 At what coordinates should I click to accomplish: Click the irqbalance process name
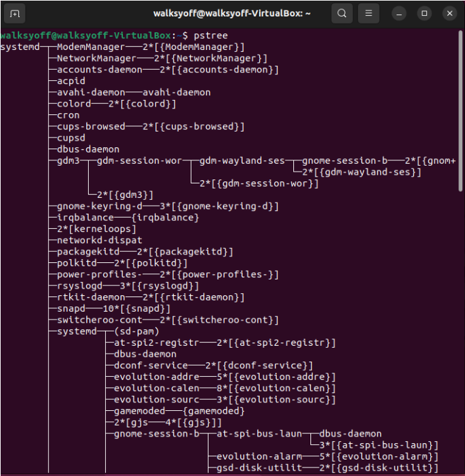point(86,218)
